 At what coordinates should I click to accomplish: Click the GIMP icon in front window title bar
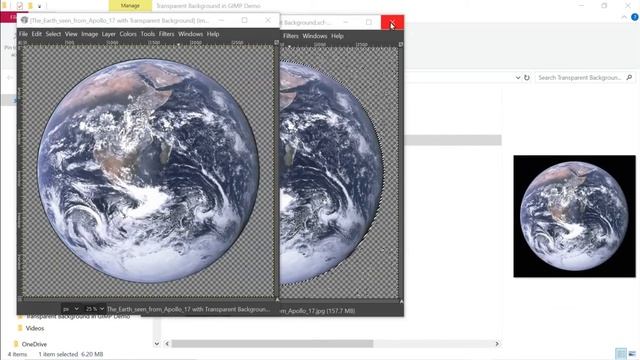(24, 20)
